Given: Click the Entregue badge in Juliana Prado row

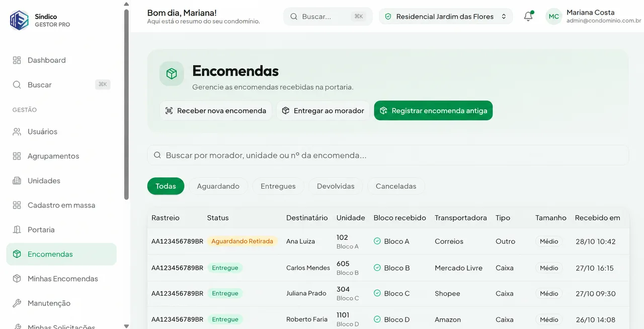Looking at the screenshot, I should (x=225, y=293).
